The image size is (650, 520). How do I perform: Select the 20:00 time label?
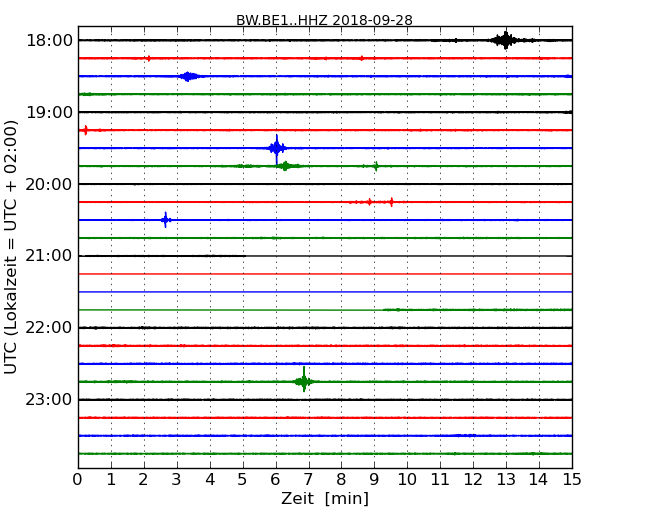coord(49,184)
